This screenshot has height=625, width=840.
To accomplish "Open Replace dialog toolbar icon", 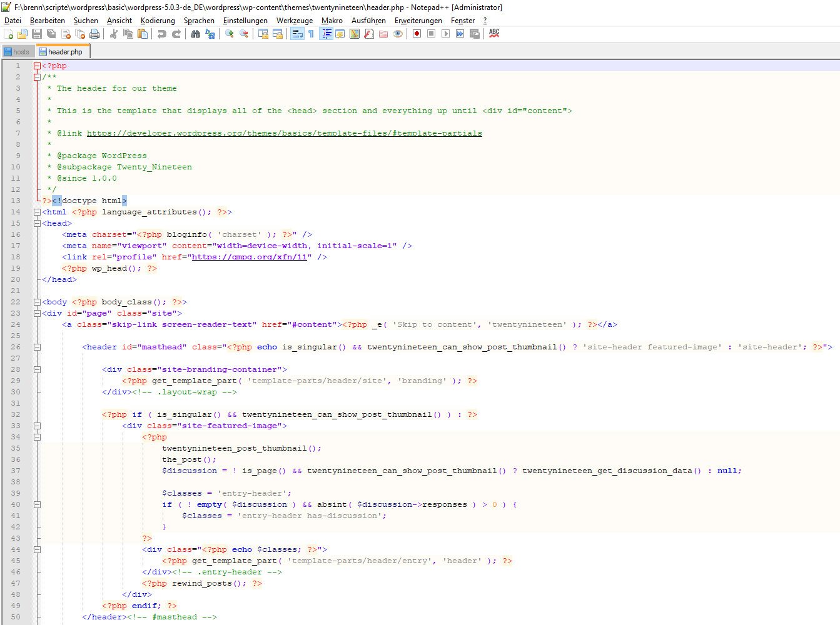I will tap(210, 34).
